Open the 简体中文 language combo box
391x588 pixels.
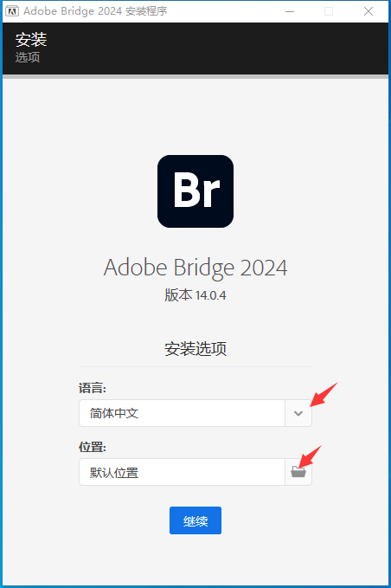[195, 413]
